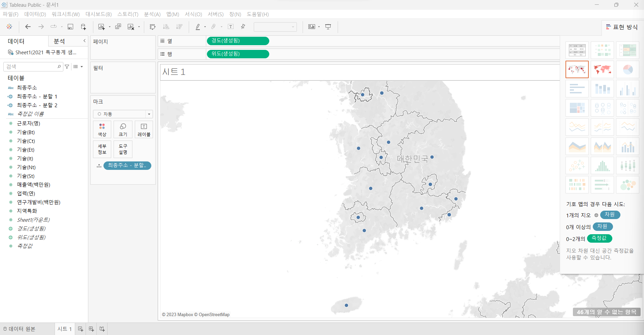
Task: Click the 경도(생성됨) pill on Columns shelf
Action: click(x=238, y=41)
